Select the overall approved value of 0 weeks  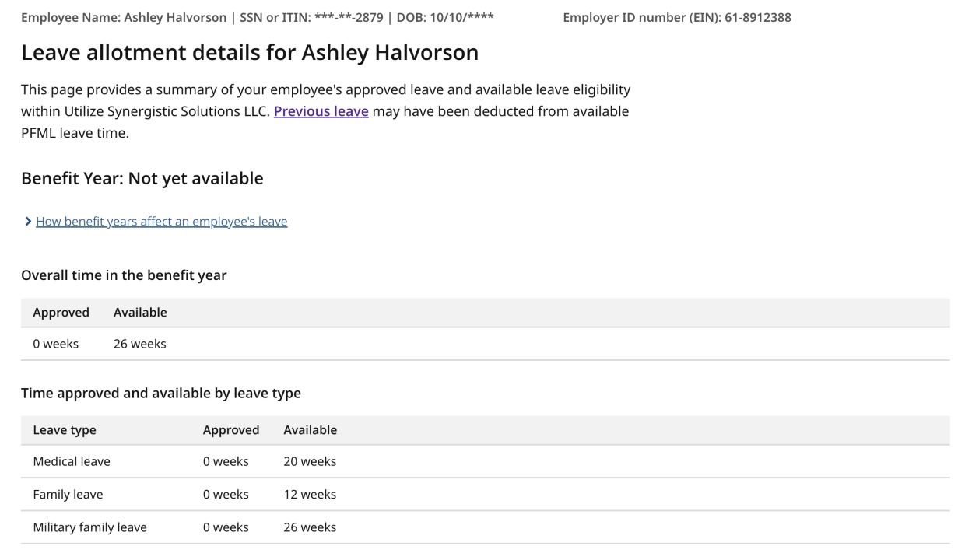point(55,344)
